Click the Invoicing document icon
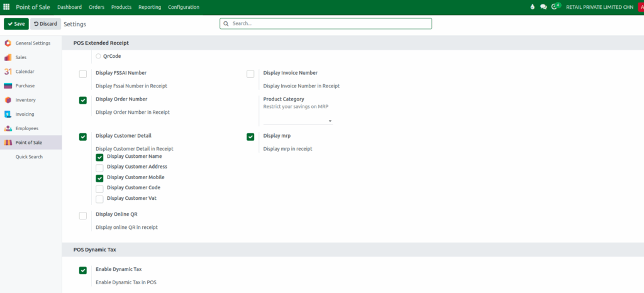644x293 pixels. click(8, 114)
